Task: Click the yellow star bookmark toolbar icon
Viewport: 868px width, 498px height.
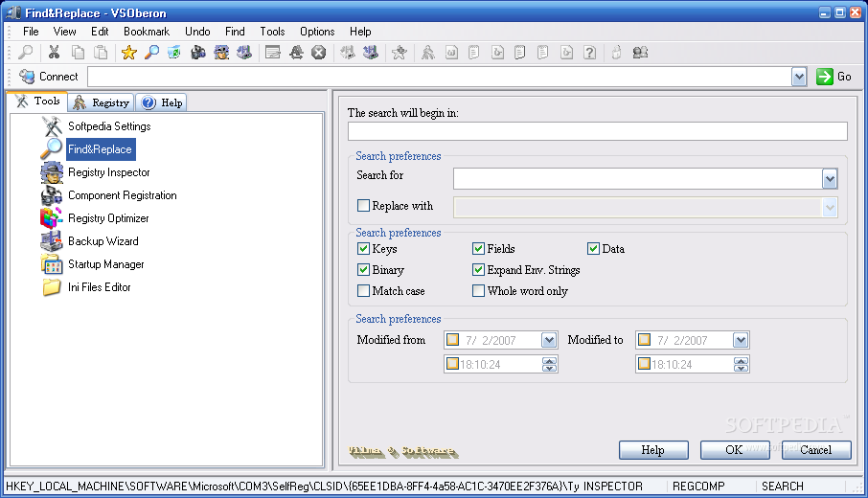Action: (129, 53)
